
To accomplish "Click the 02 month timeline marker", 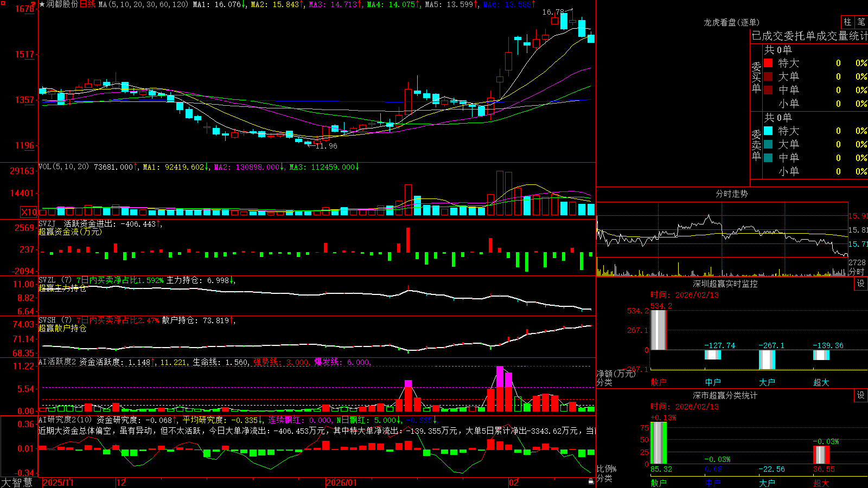I will tap(514, 483).
